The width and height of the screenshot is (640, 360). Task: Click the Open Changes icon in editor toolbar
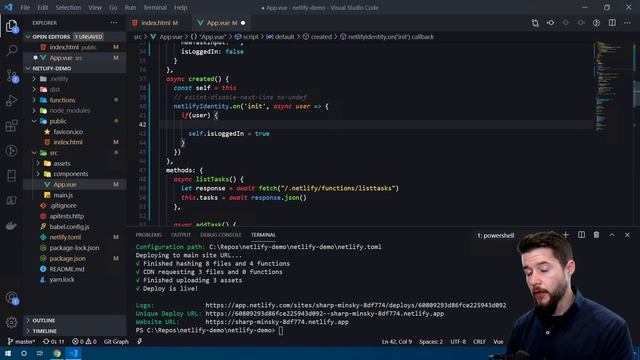(535, 23)
